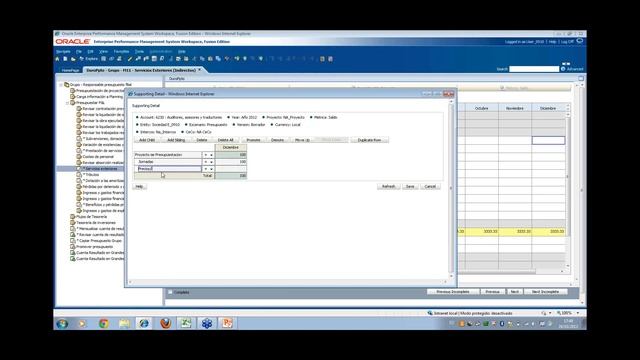Select the Tesorería de inversiones task

[96, 223]
